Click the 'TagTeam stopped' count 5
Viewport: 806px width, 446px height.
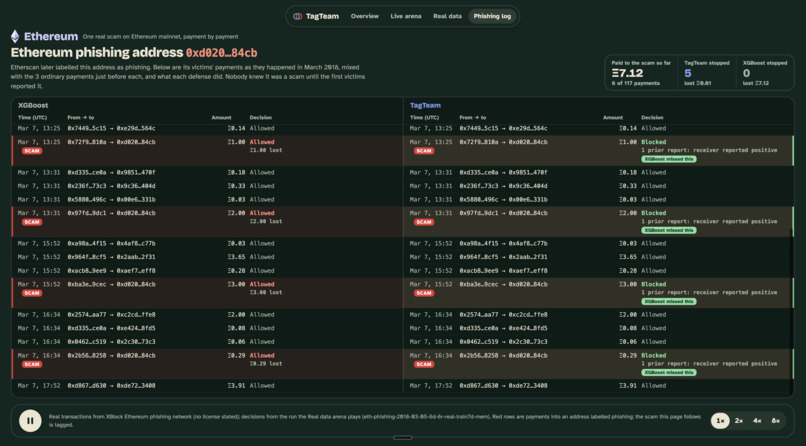688,73
